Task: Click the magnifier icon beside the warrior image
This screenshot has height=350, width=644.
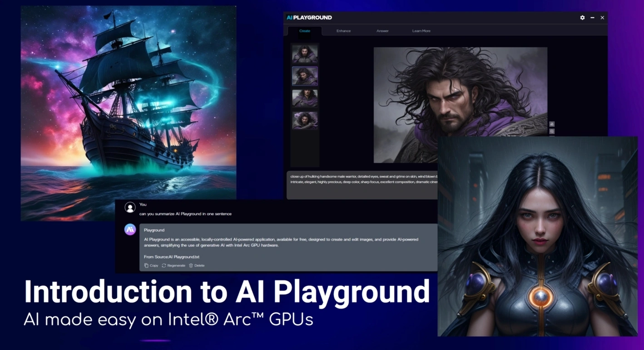Action: pyautogui.click(x=552, y=131)
